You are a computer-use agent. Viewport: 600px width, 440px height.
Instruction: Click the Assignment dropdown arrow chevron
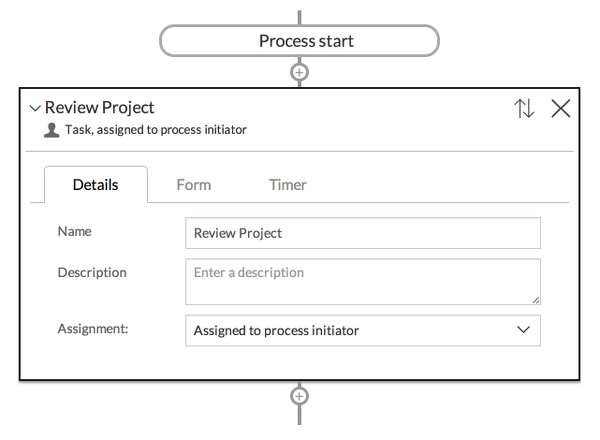[x=523, y=330]
